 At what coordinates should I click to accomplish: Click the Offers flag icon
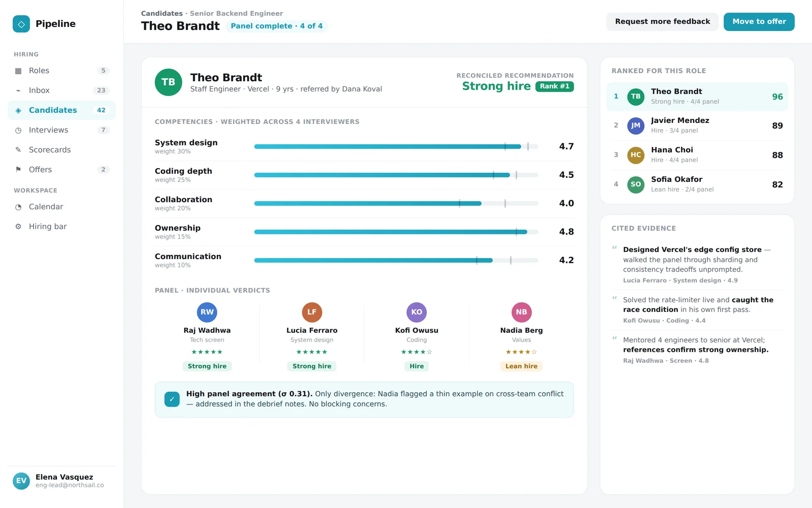(18, 170)
